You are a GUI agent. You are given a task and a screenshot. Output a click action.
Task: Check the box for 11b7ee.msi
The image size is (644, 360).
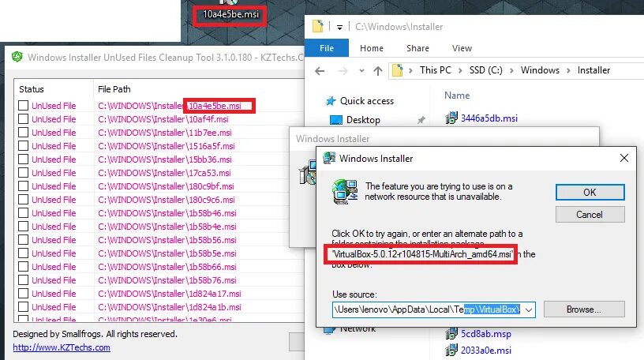[24, 133]
